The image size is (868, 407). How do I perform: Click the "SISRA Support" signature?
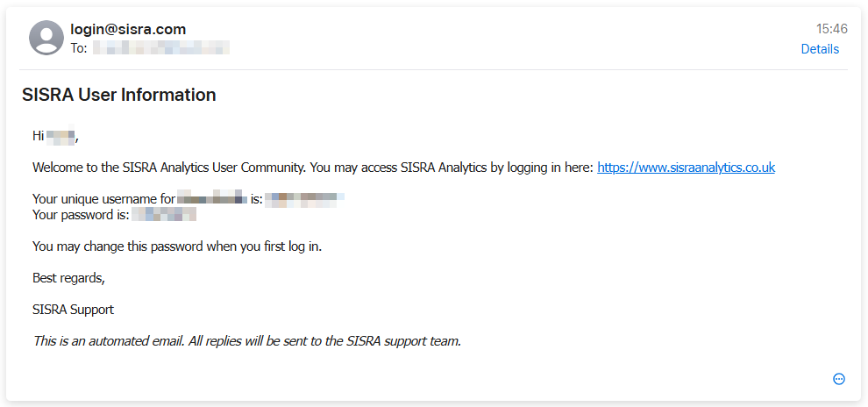[73, 310]
